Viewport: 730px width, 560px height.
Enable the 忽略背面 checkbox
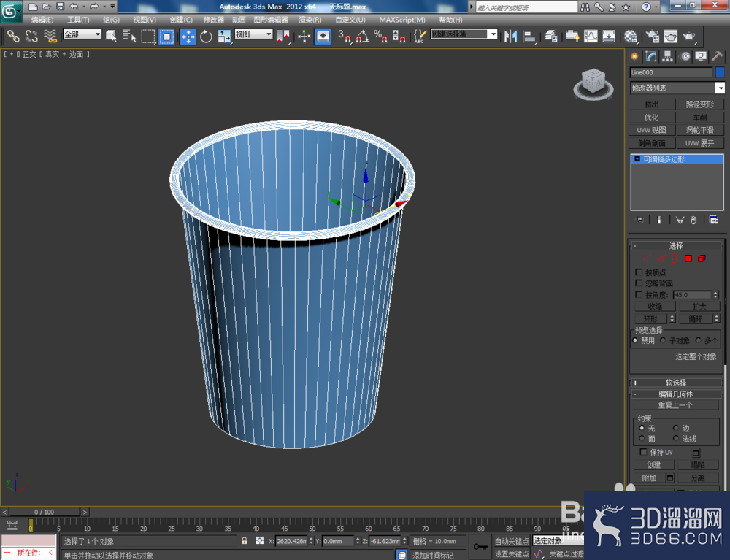pyautogui.click(x=639, y=283)
